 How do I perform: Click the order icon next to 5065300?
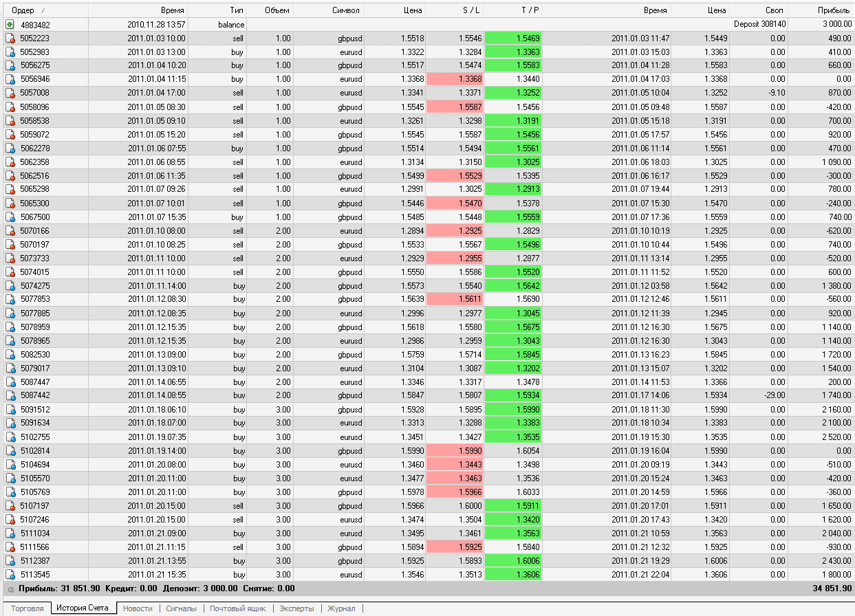pos(10,203)
